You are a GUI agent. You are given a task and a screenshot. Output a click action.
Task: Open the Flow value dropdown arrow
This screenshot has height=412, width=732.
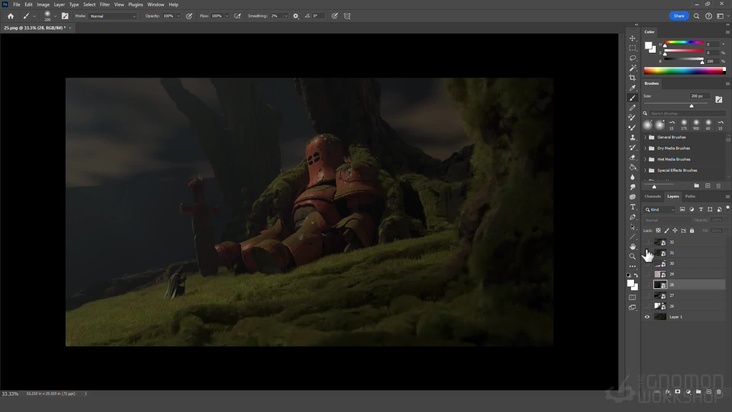tap(227, 16)
